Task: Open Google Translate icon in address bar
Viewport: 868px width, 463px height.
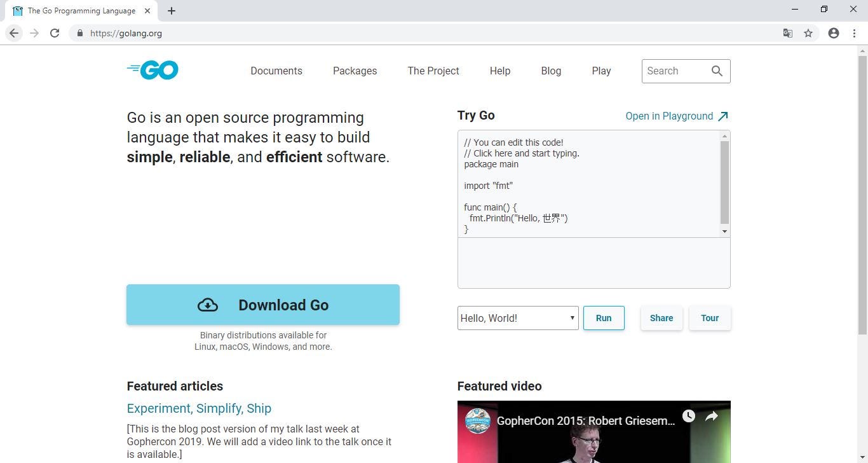Action: 788,32
